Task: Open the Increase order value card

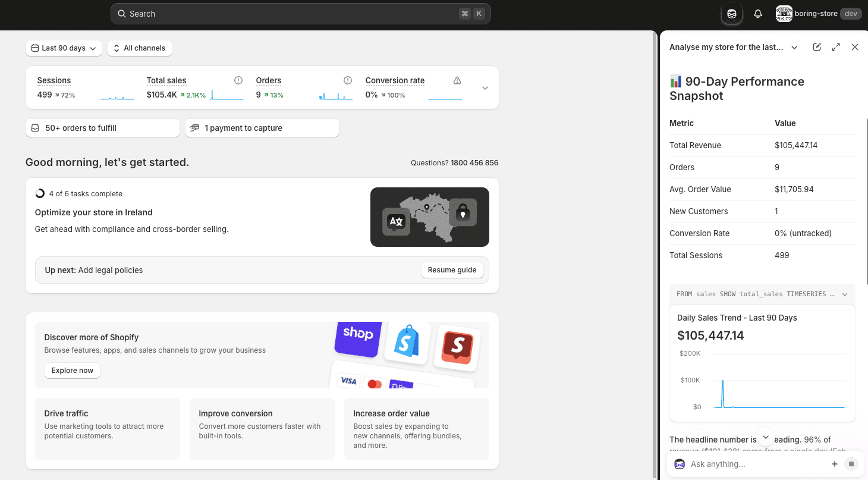Action: 417,429
